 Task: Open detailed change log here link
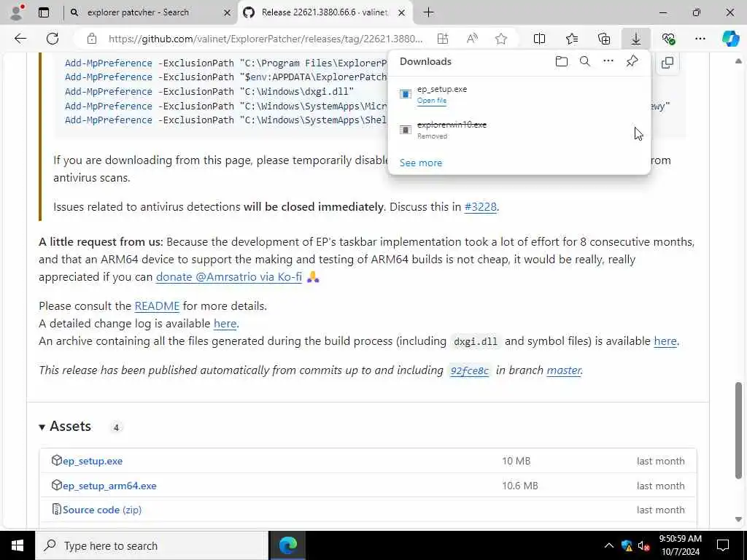[225, 323]
